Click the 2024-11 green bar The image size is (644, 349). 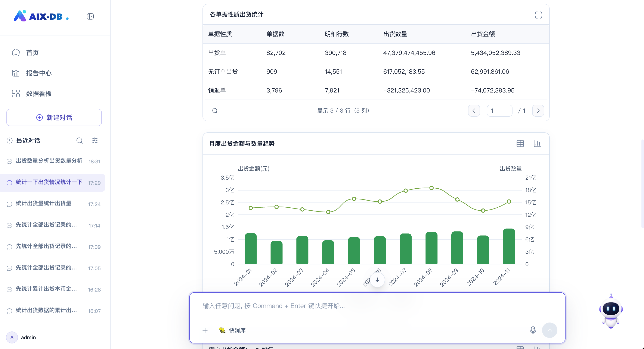(509, 246)
